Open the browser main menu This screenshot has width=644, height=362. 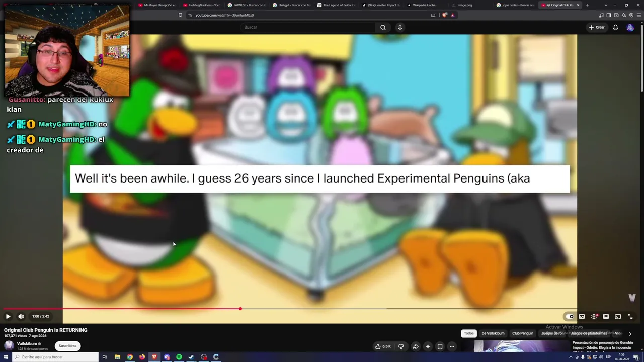coord(639,15)
